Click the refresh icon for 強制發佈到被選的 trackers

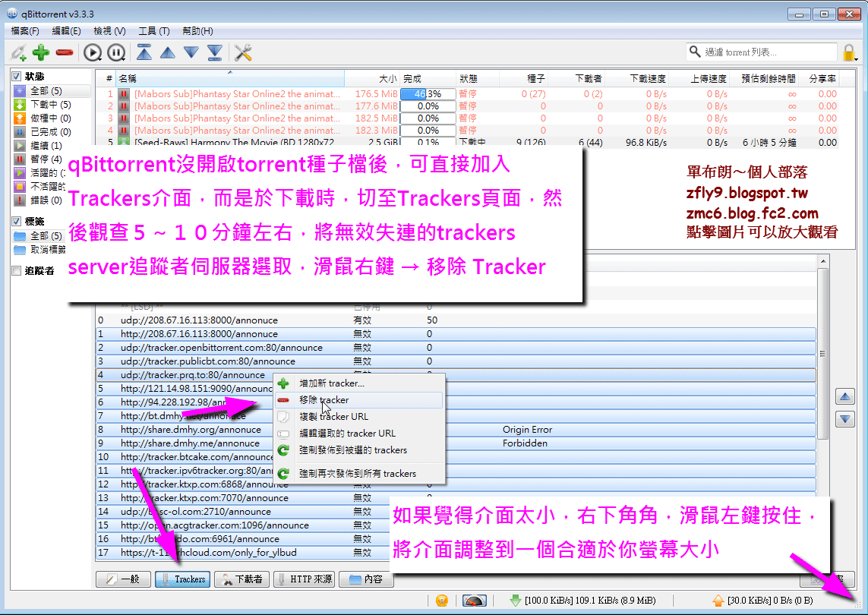(283, 450)
